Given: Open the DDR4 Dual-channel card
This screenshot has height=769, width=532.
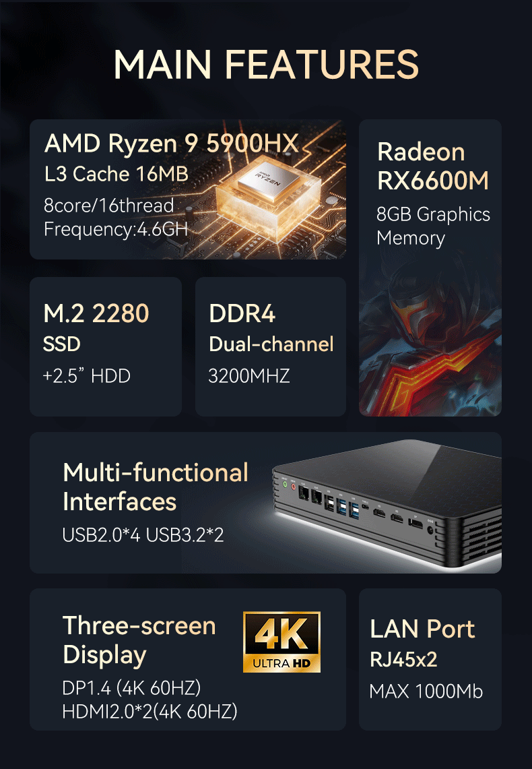Looking at the screenshot, I should point(271,346).
